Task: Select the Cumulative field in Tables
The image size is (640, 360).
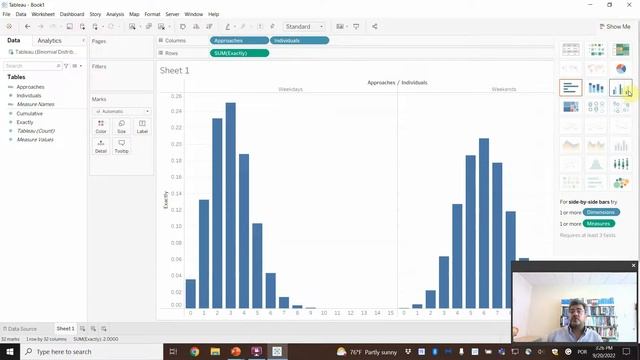Action: pyautogui.click(x=29, y=113)
